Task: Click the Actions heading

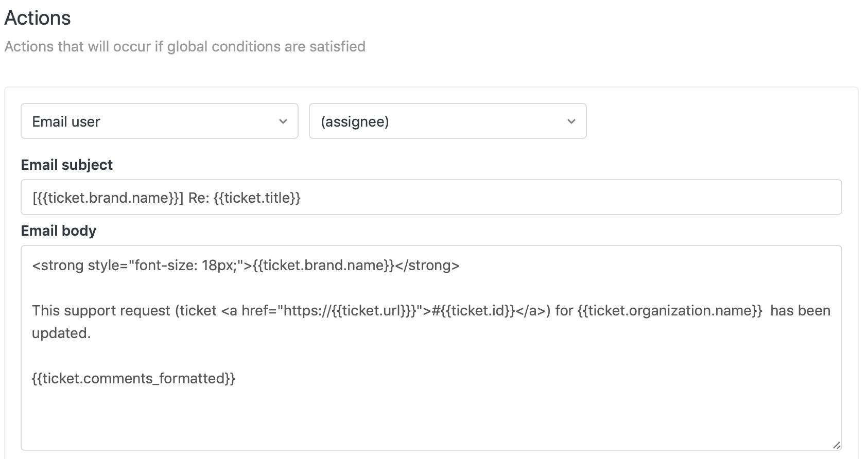Action: click(x=38, y=19)
